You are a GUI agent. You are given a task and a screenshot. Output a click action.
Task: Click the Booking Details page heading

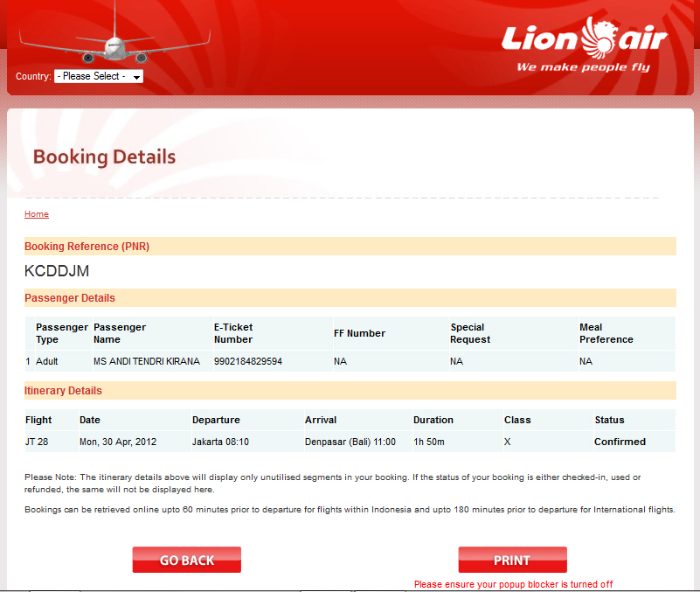(104, 157)
